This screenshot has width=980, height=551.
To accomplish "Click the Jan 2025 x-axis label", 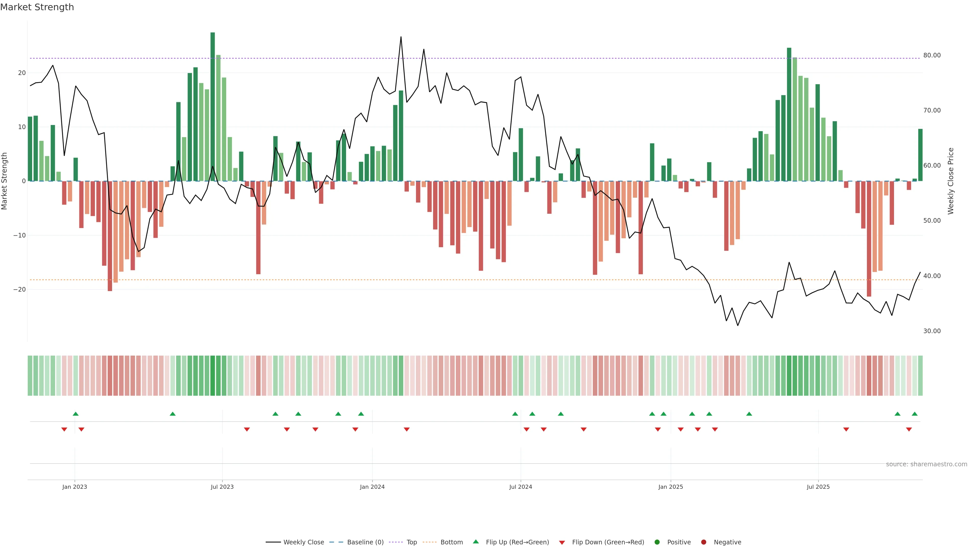I will click(x=671, y=487).
